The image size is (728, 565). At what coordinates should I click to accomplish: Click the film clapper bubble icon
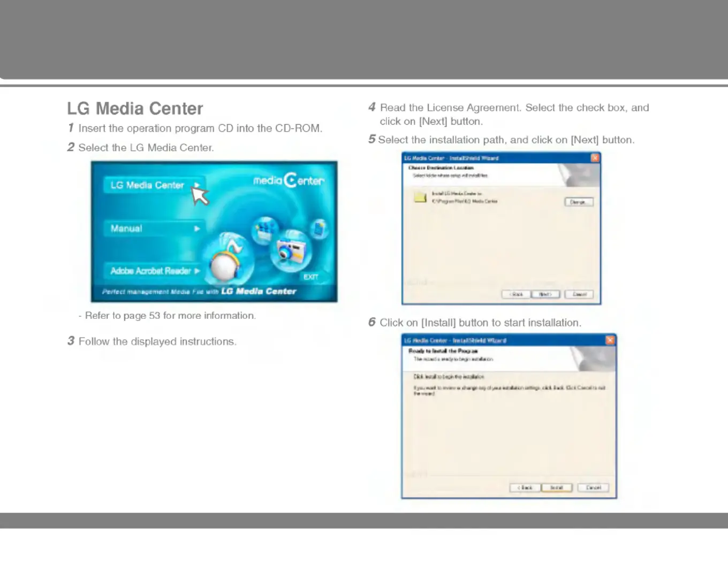point(264,231)
